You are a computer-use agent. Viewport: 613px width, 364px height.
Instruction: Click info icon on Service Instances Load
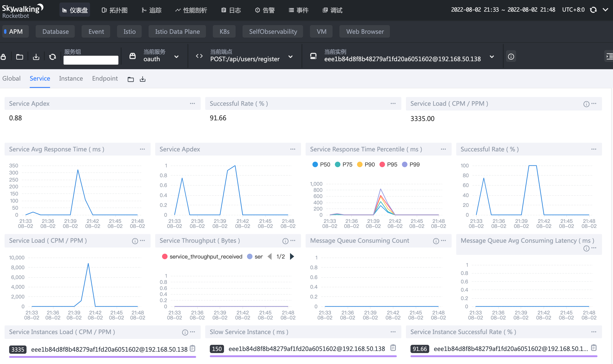185,332
